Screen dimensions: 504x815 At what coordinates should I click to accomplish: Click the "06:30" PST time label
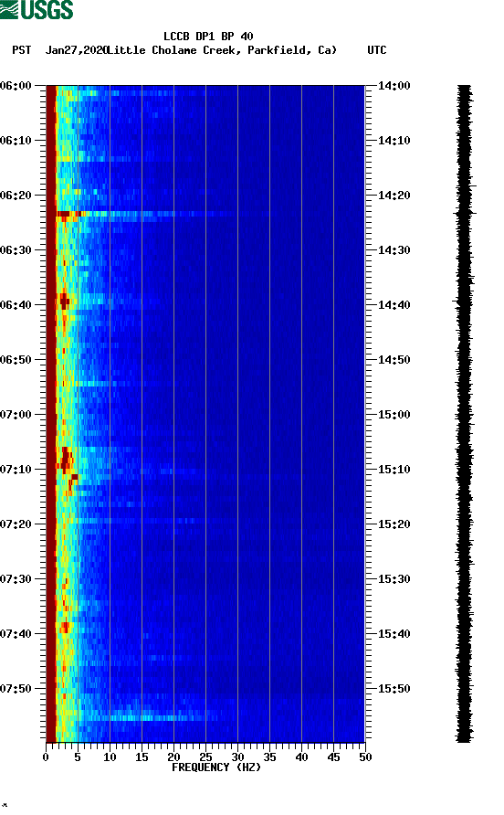click(16, 250)
